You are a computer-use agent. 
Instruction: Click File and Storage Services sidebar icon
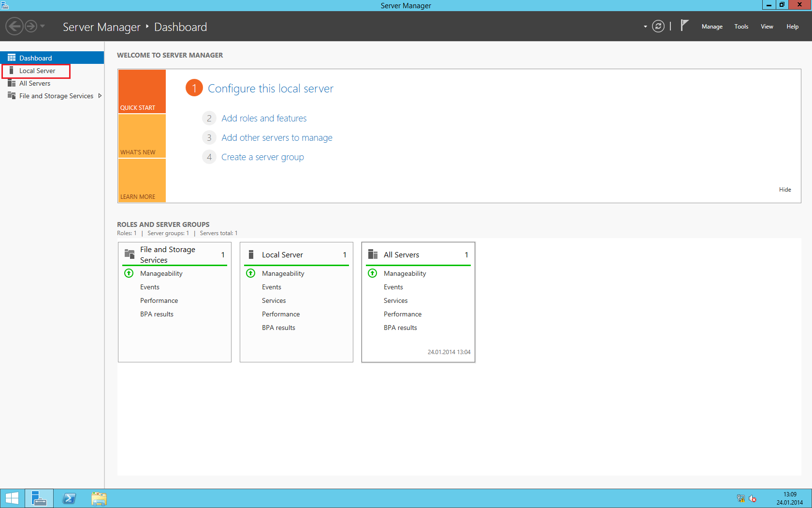click(12, 96)
